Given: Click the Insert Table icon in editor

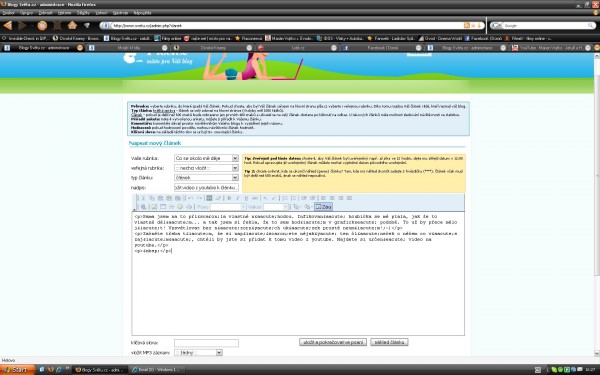Looking at the screenshot, I should pyautogui.click(x=163, y=207).
